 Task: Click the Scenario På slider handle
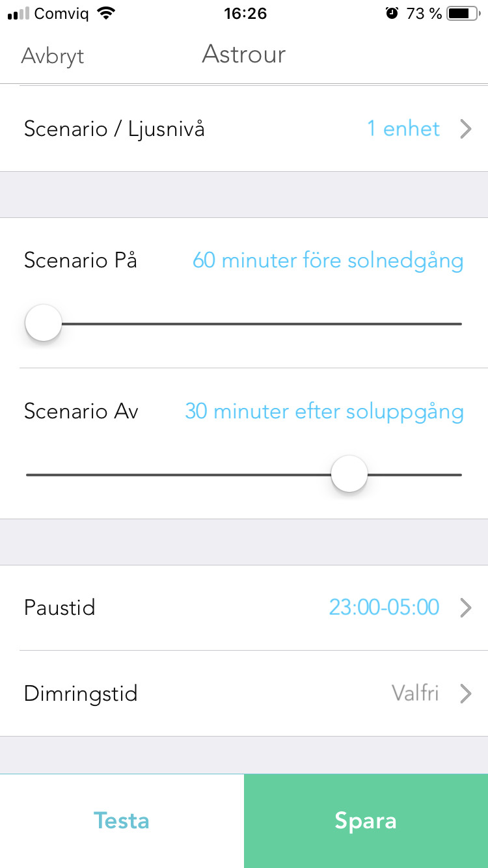click(44, 323)
